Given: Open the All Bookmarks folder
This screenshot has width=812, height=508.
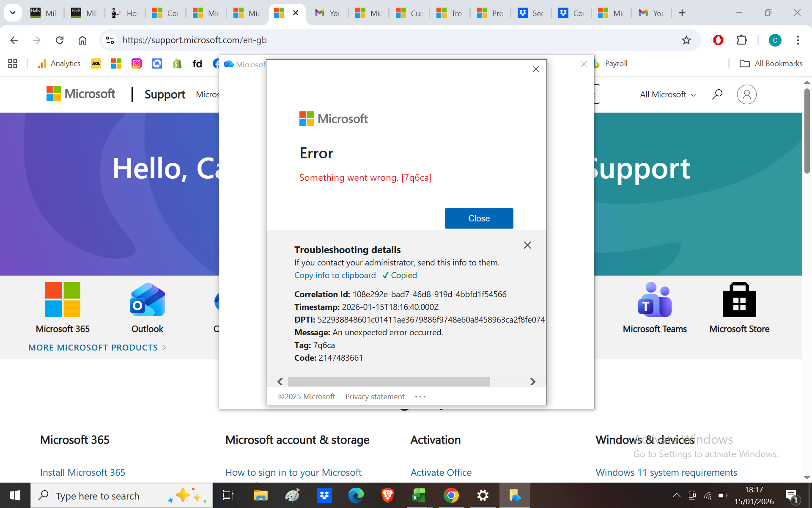Looking at the screenshot, I should [771, 63].
